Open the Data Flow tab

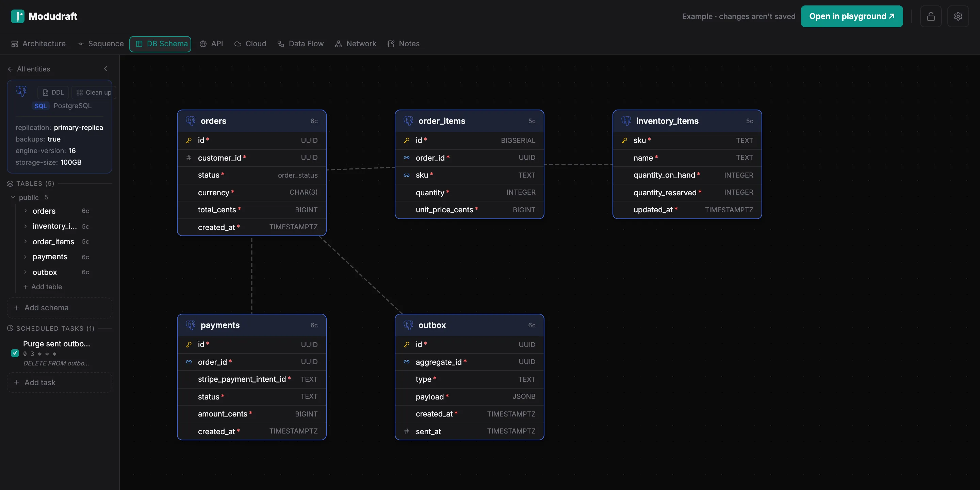pyautogui.click(x=300, y=44)
